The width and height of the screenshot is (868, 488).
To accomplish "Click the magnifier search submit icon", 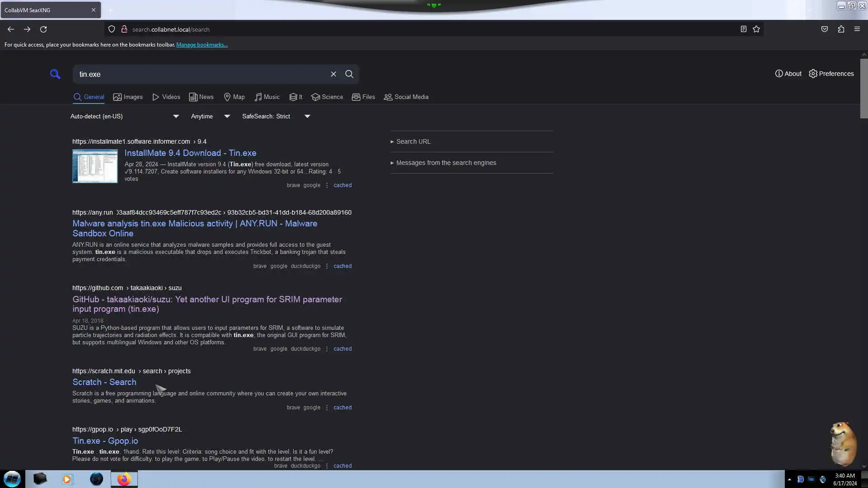I will [349, 74].
